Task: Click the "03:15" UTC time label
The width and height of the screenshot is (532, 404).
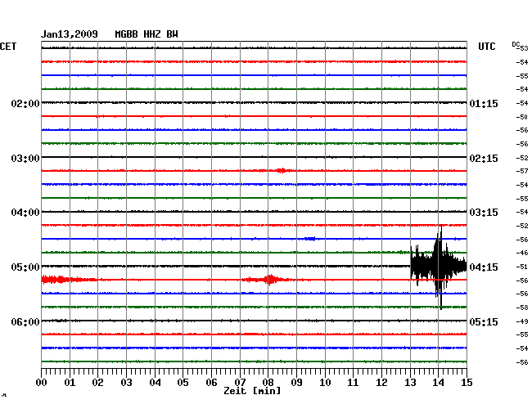Action: [x=484, y=213]
